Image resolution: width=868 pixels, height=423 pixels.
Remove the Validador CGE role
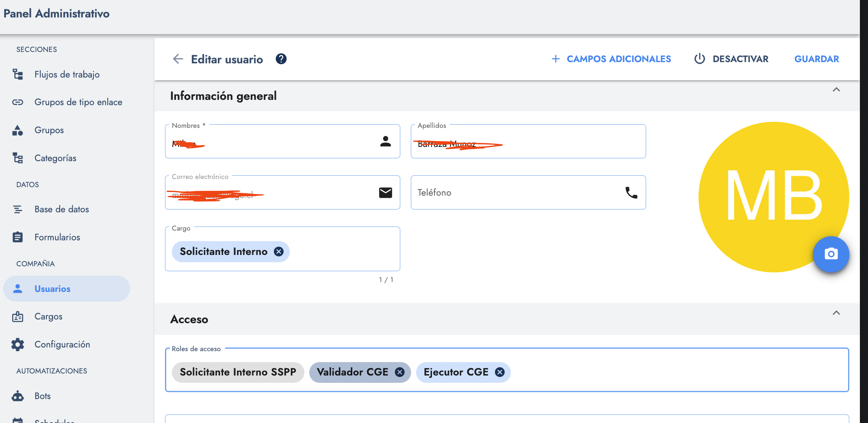pyautogui.click(x=400, y=372)
